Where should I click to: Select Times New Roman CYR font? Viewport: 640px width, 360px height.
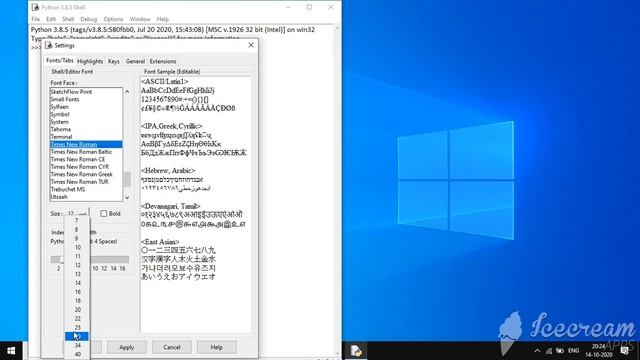(x=86, y=167)
